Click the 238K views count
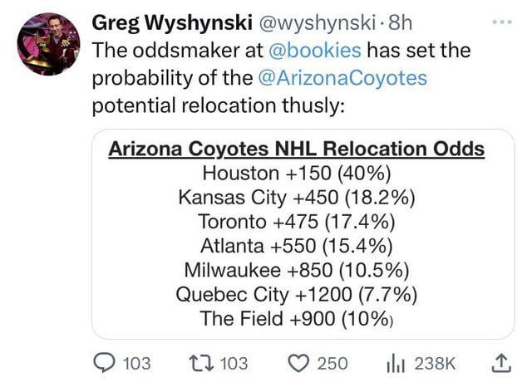The height and width of the screenshot is (392, 532). [436, 363]
